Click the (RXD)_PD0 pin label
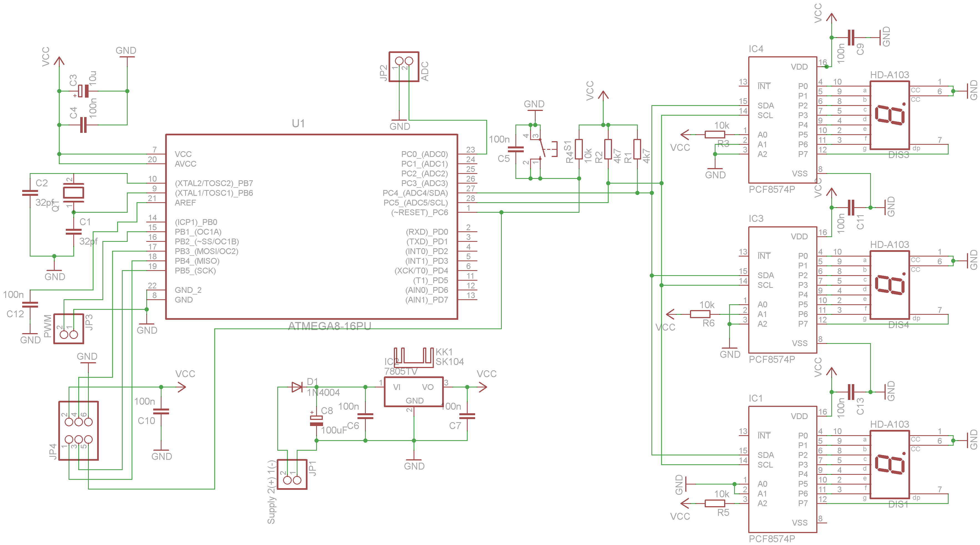This screenshot has width=980, height=545. point(427,232)
